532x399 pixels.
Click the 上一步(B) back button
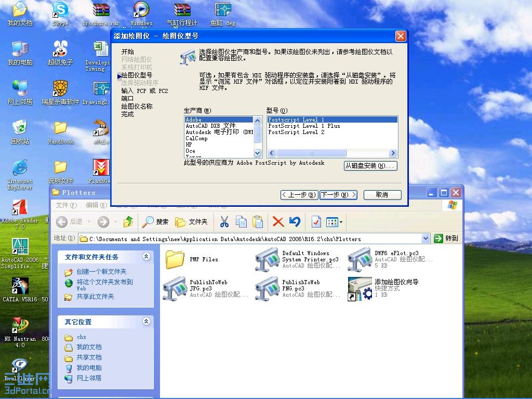click(x=299, y=195)
